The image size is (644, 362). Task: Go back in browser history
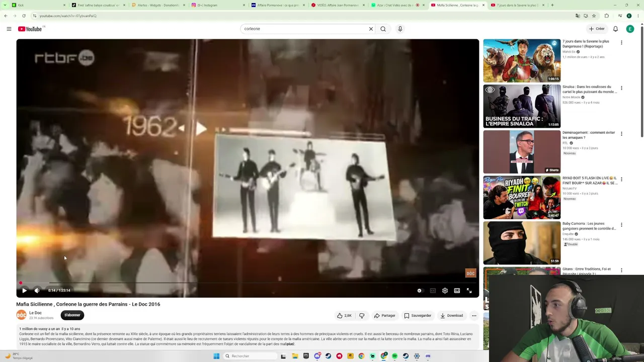tap(6, 16)
